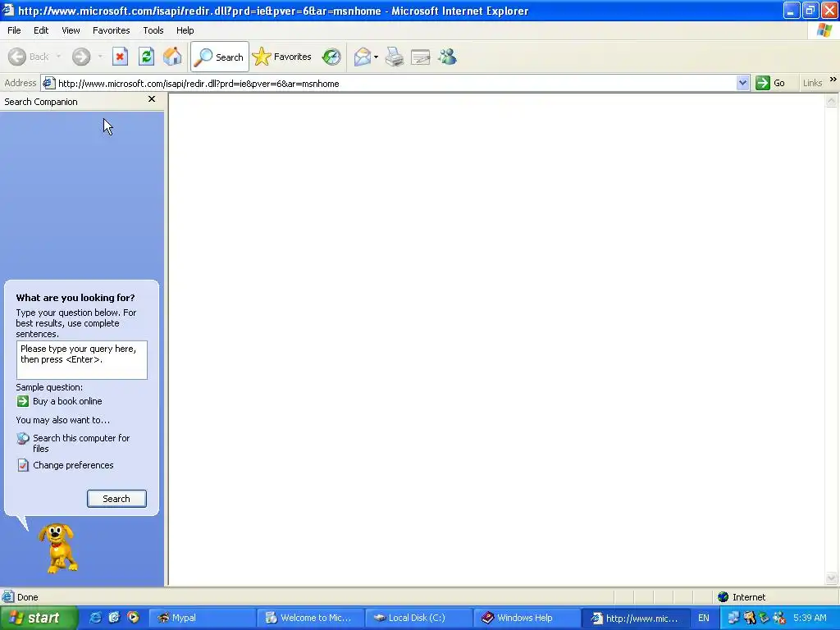Click the Internet zone globe in status bar
The height and width of the screenshot is (630, 840).
724,597
